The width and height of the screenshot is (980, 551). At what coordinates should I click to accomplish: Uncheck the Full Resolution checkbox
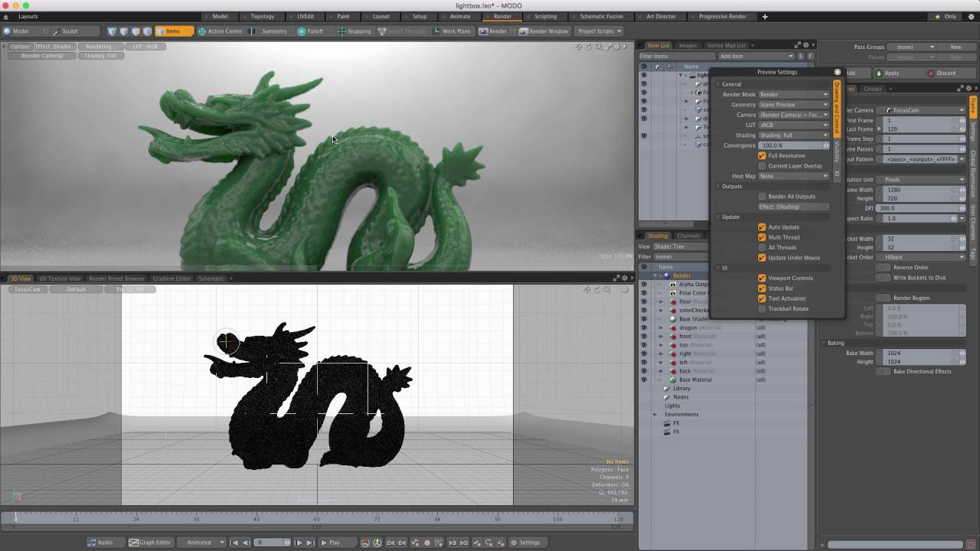762,155
